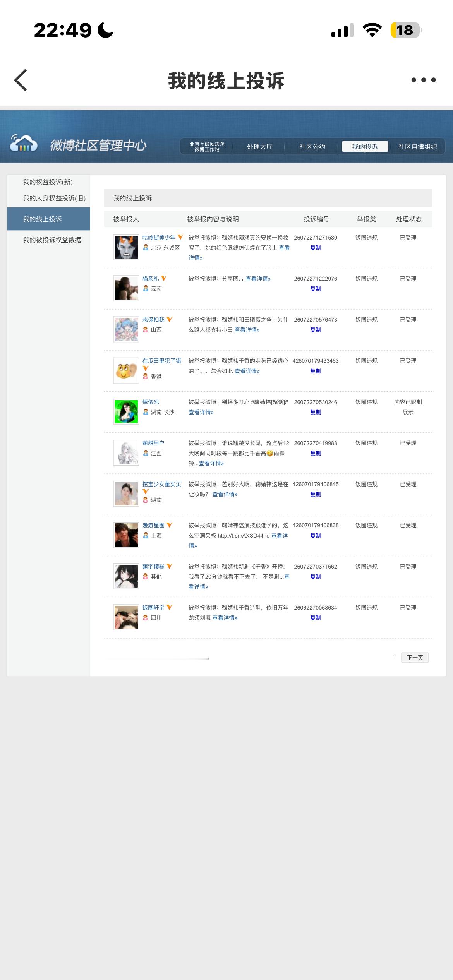Click gender icon beside 湖南 长沙

(x=146, y=412)
